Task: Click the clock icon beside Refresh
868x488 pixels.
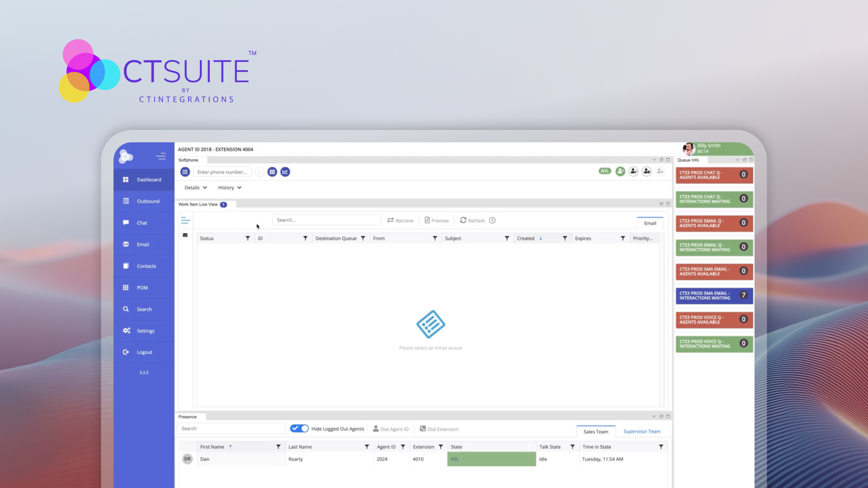Action: tap(492, 221)
